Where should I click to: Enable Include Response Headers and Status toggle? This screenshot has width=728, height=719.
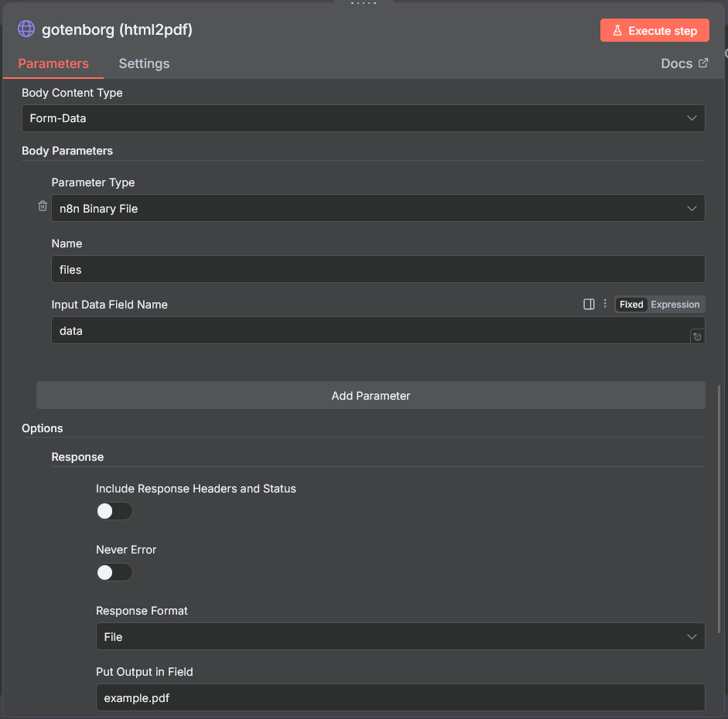[x=114, y=511]
